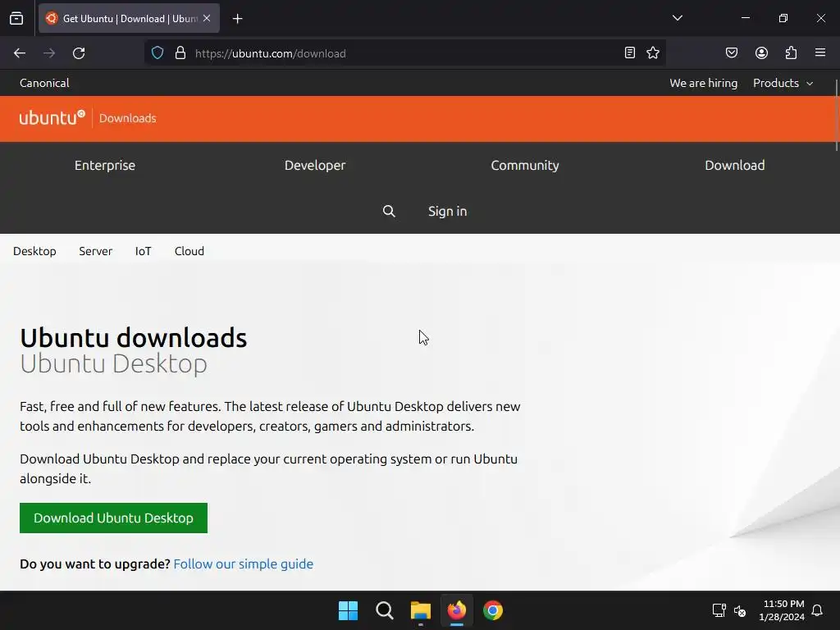Open the Community navigation menu
840x630 pixels.
[525, 165]
